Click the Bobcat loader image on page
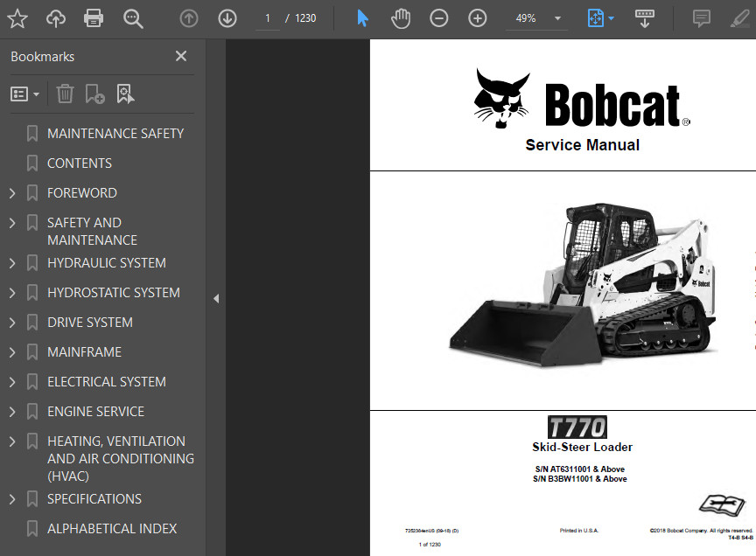 584,284
